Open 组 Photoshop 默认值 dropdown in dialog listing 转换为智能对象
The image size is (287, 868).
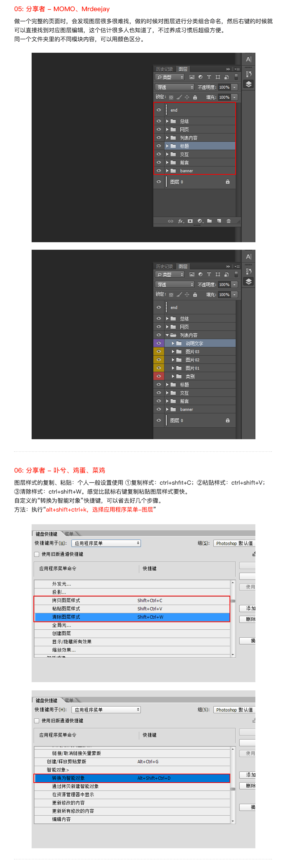[234, 710]
